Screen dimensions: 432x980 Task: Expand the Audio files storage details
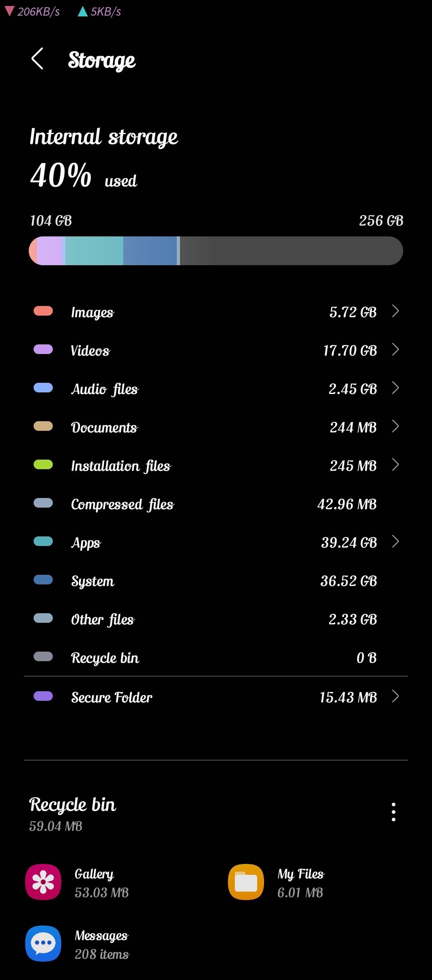click(395, 388)
